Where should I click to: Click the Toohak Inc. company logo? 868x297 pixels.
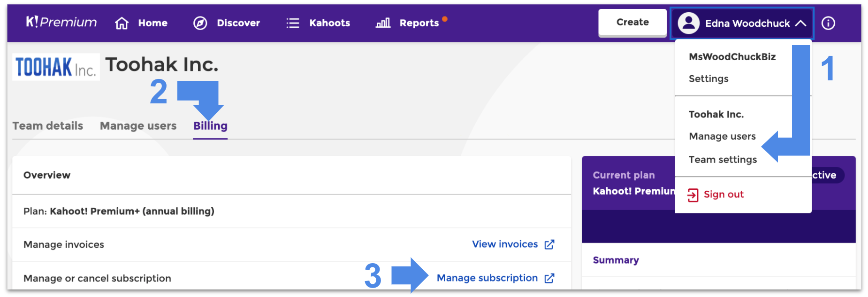(56, 67)
